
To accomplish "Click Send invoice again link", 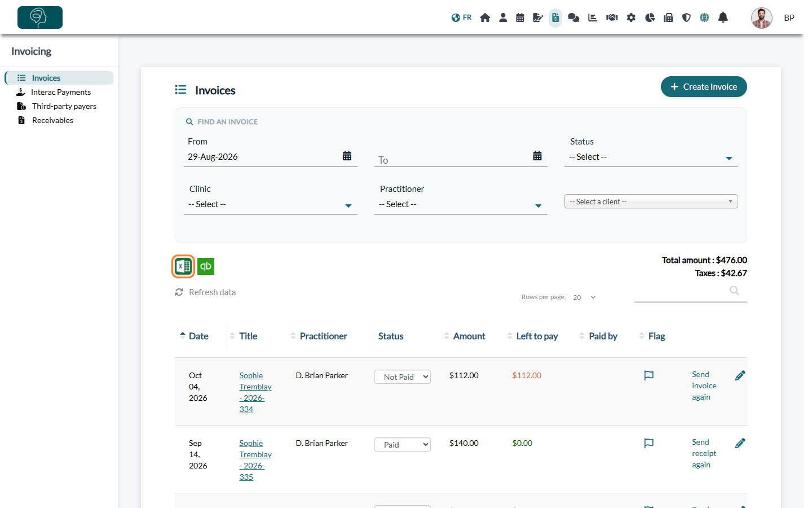I will pyautogui.click(x=704, y=386).
